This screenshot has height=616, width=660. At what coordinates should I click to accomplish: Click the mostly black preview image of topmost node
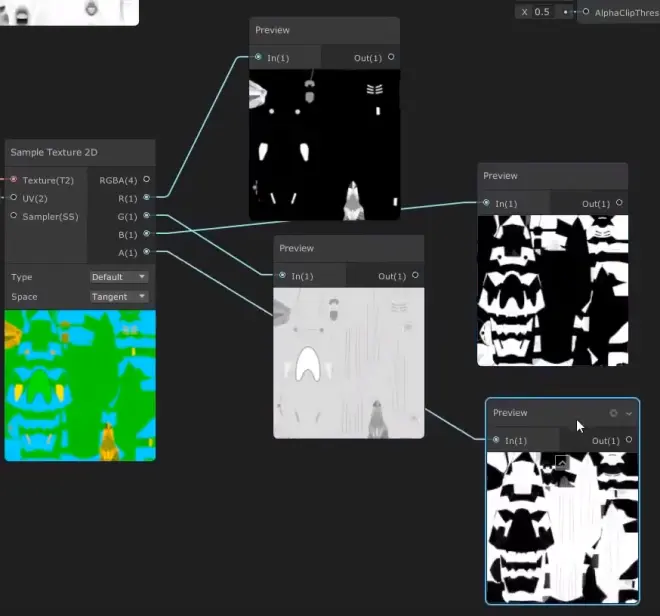pos(325,145)
